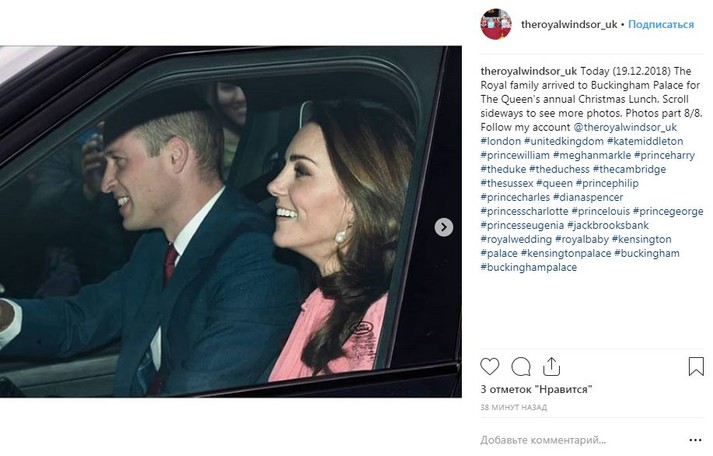Image resolution: width=713 pixels, height=456 pixels.
Task: Open theroyalwindsor_uk username in header
Action: point(569,25)
